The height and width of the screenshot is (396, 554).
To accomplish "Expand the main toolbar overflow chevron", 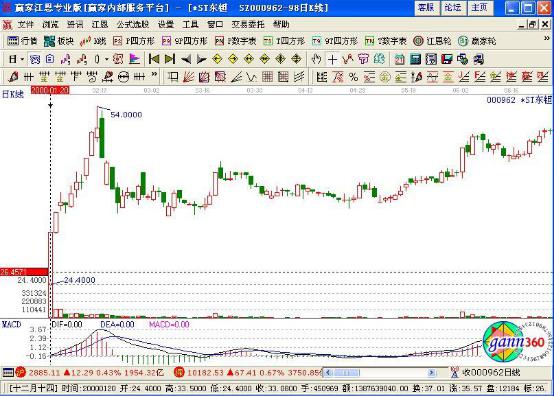I will point(547,39).
